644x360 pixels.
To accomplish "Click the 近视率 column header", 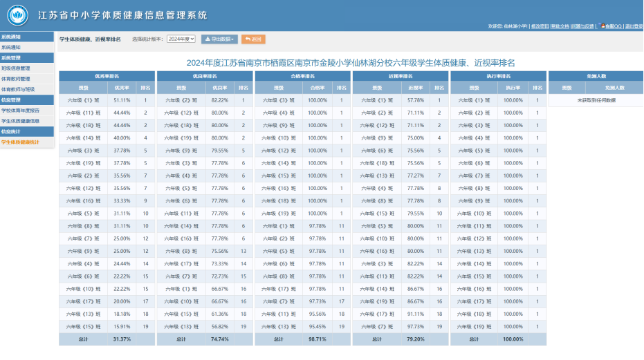I will pyautogui.click(x=416, y=88).
